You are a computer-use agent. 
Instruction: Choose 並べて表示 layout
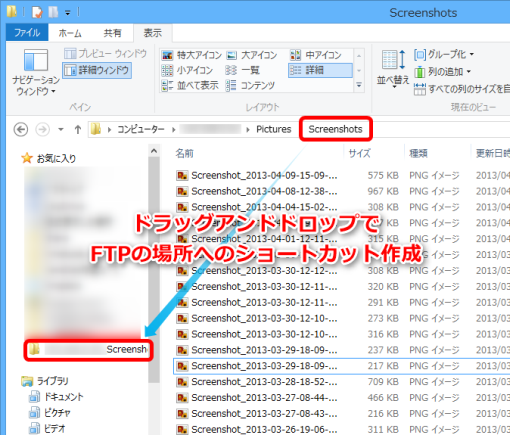coord(190,86)
